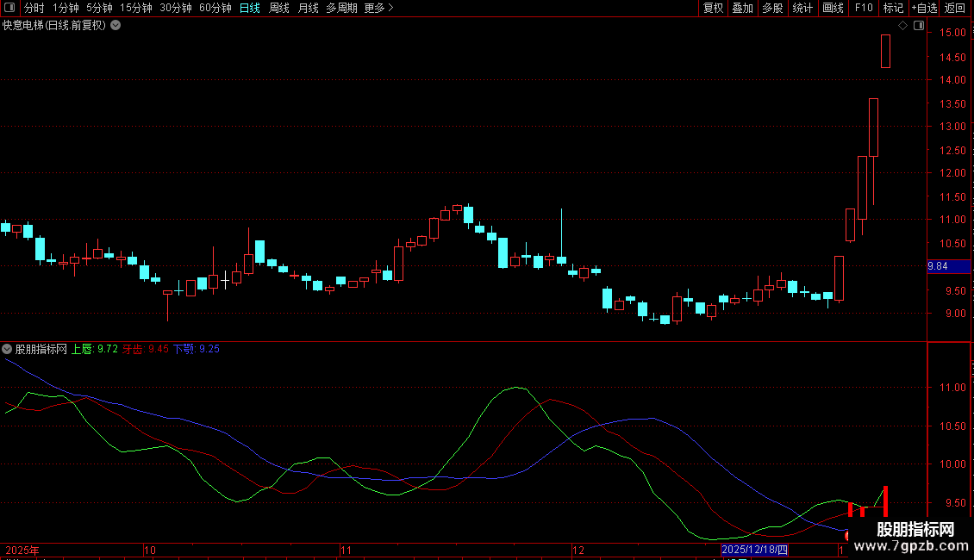Switch to 分时 intraday view
Viewport: 974px width, 560px height.
click(34, 8)
